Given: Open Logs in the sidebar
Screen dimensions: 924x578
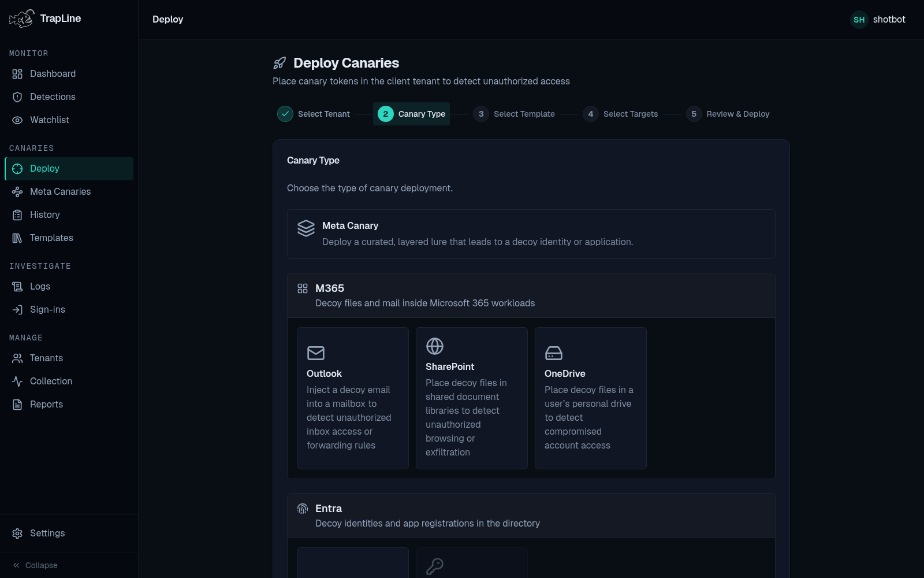Looking at the screenshot, I should 69,287.
